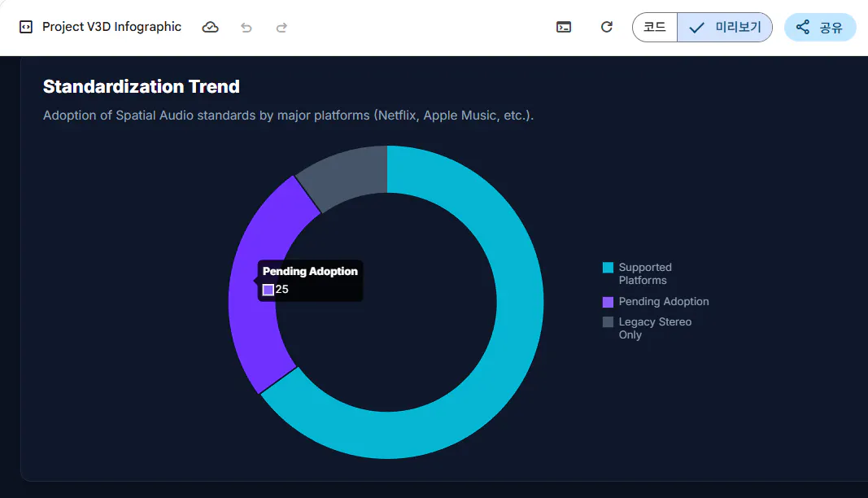Image resolution: width=868 pixels, height=498 pixels.
Task: Toggle Legacy Stereo Only legend entry
Action: pos(647,328)
